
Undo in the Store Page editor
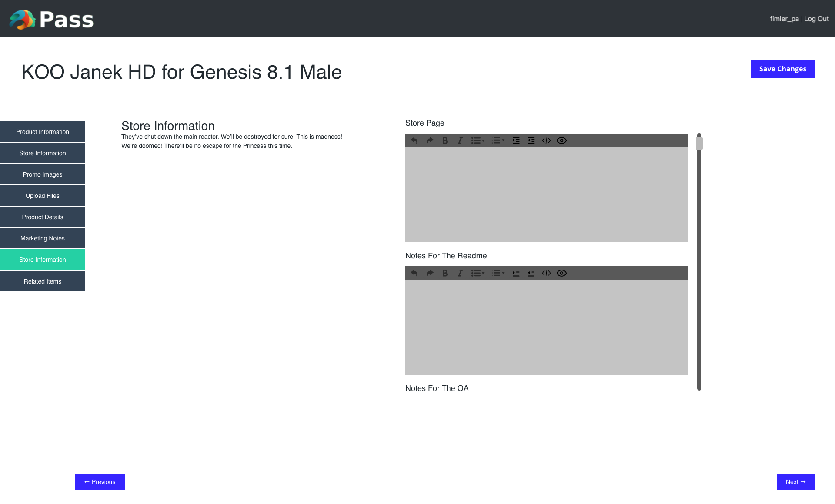coord(414,140)
